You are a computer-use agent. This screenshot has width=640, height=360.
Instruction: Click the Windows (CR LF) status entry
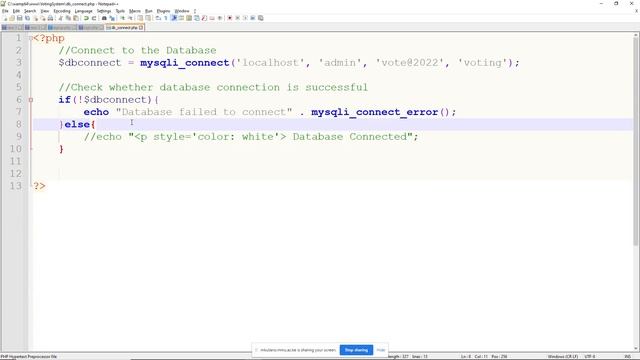point(562,357)
